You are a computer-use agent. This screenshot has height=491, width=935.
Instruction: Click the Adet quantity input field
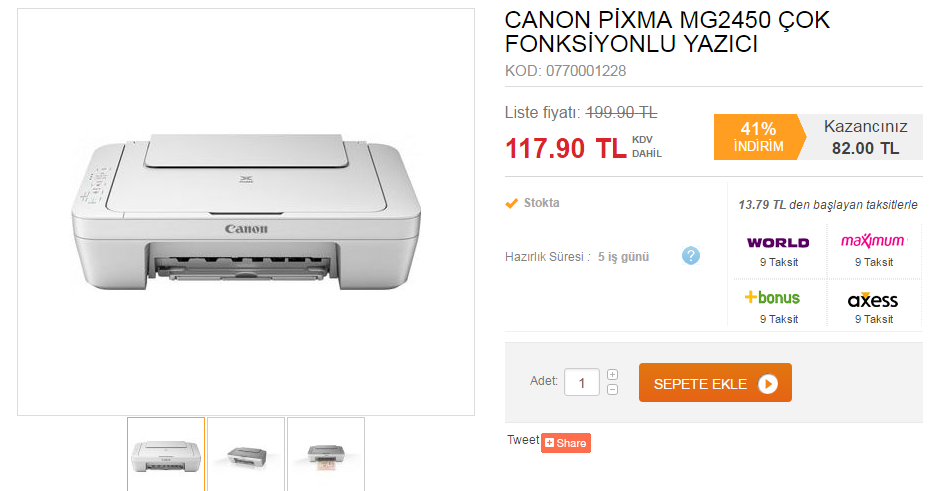pyautogui.click(x=581, y=382)
